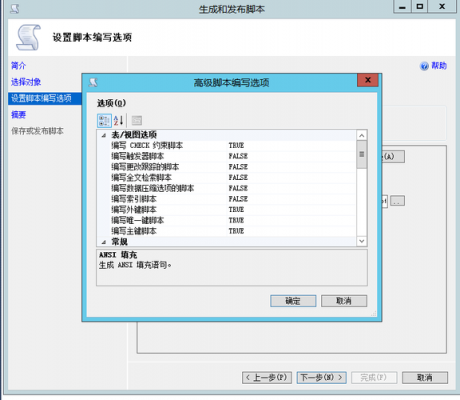Click the Property Pages toolbar icon
This screenshot has height=400, width=460.
click(137, 120)
